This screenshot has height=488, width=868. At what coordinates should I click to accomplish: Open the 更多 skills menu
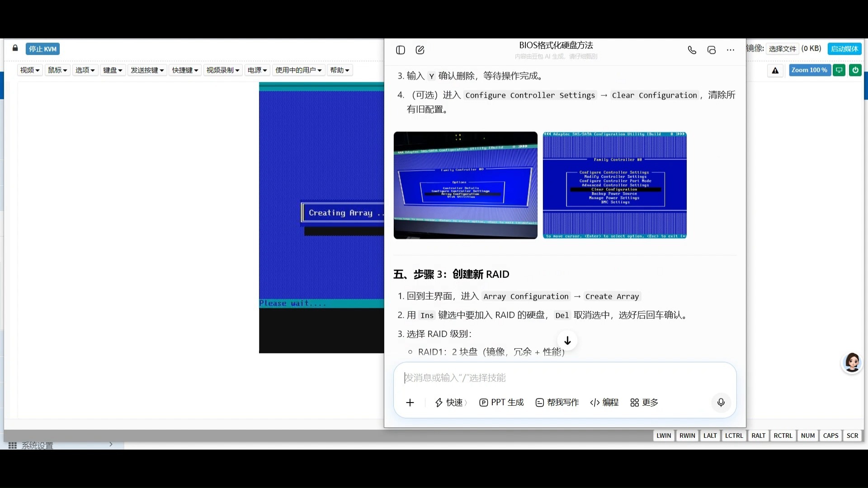644,403
